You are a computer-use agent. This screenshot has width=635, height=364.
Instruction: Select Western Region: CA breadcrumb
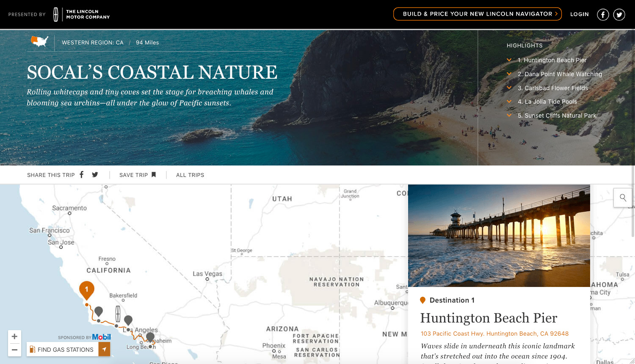click(x=93, y=43)
